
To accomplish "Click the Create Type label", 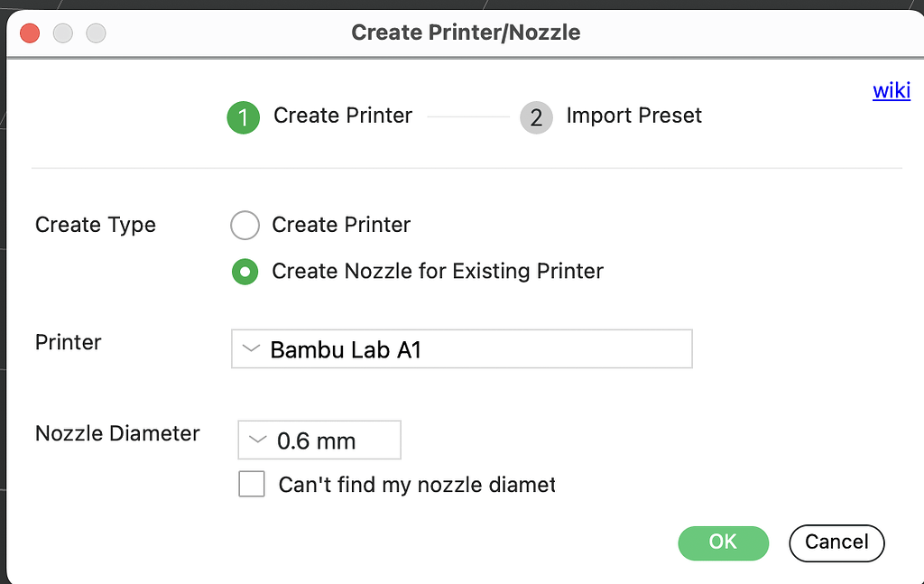I will [96, 225].
